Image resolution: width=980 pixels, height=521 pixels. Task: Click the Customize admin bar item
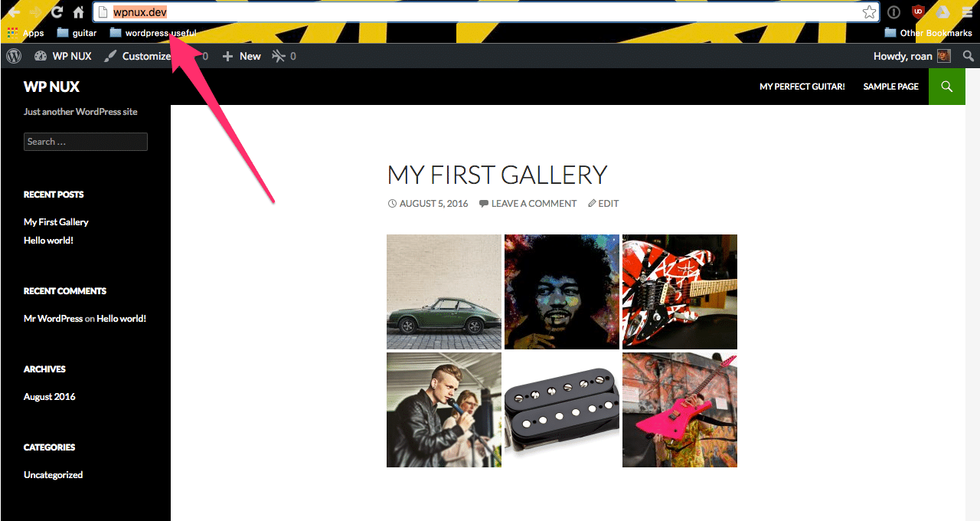137,56
